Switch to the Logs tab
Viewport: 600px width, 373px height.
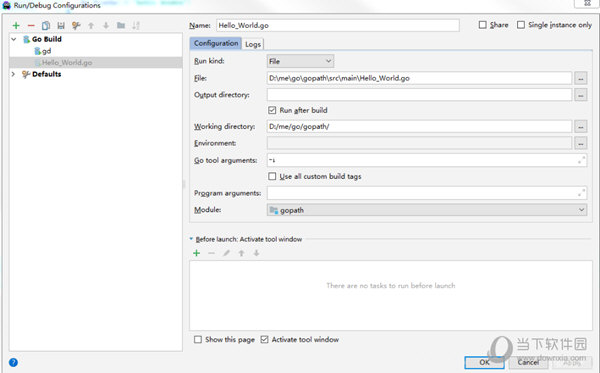(253, 44)
